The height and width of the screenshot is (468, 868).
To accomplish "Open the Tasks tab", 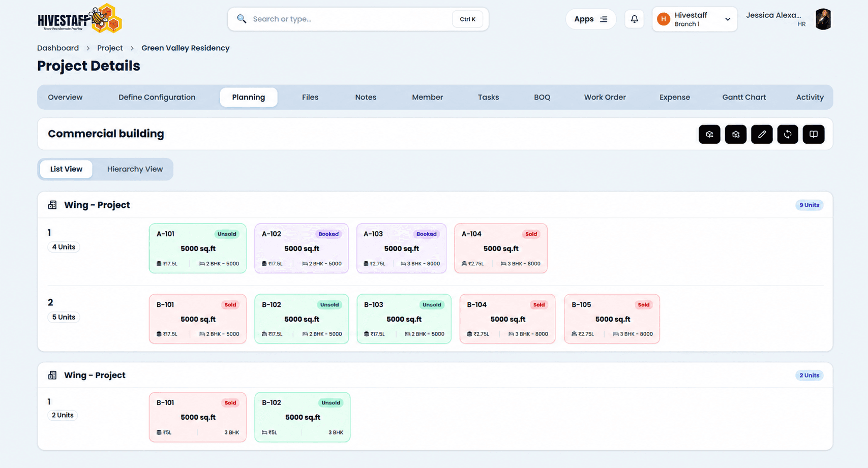I will (x=488, y=97).
